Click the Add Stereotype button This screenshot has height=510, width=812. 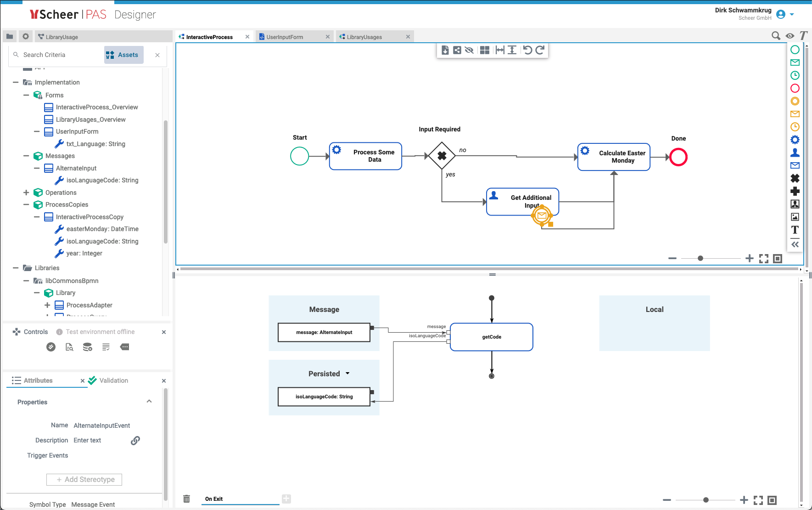tap(84, 479)
